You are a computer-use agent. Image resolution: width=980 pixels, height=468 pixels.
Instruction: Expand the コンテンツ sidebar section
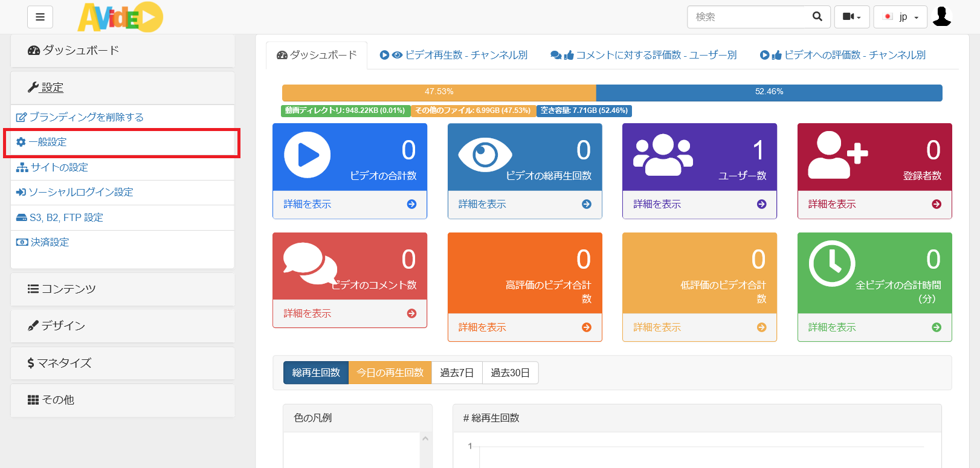tap(123, 289)
